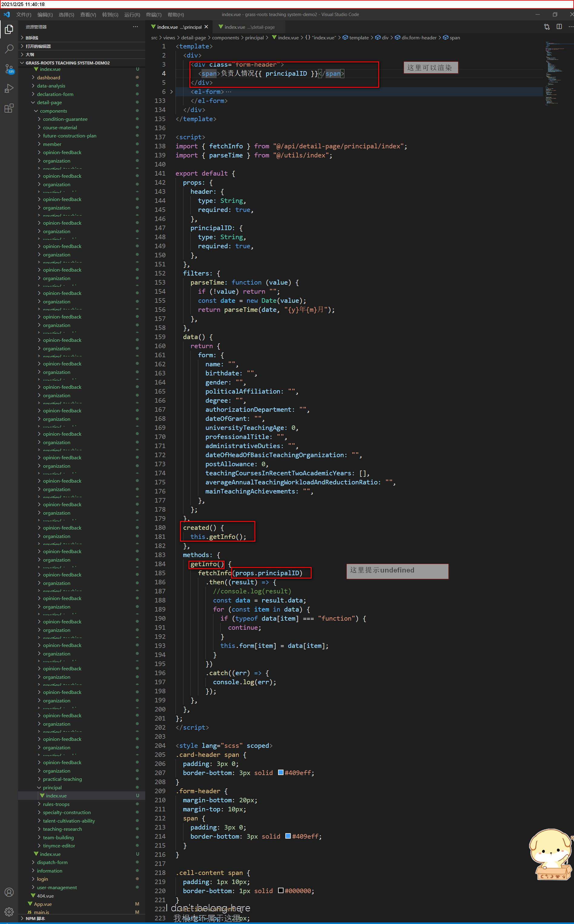The width and height of the screenshot is (574, 924).
Task: Click the components breadcrumb segment
Action: pyautogui.click(x=225, y=38)
